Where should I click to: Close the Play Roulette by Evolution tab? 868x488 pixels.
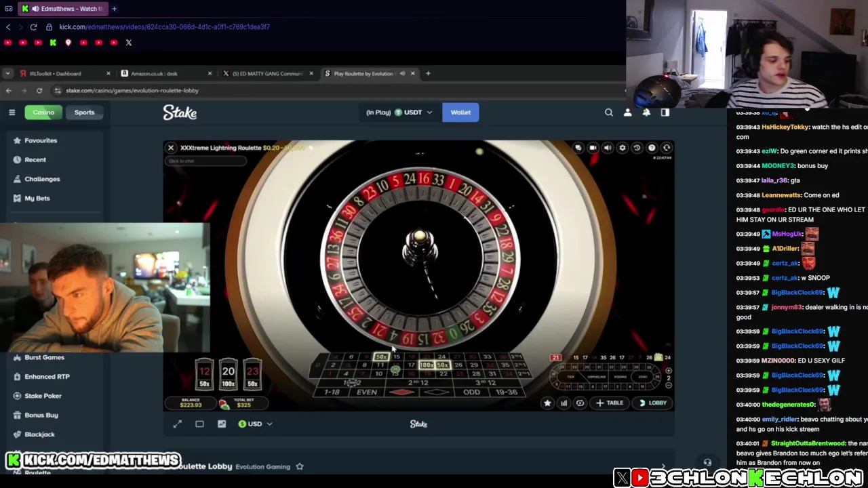pyautogui.click(x=412, y=73)
